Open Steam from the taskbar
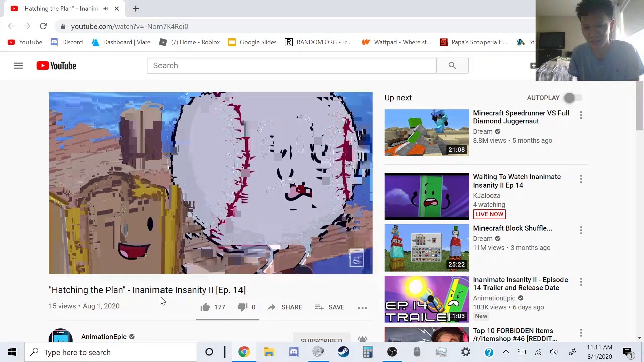This screenshot has height=362, width=644. click(343, 352)
